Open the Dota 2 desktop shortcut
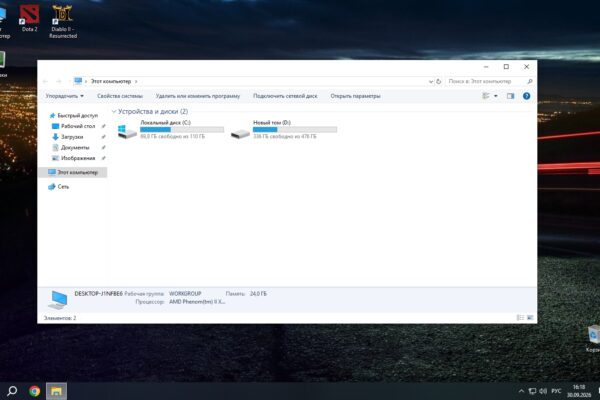The image size is (600, 400). click(x=29, y=18)
